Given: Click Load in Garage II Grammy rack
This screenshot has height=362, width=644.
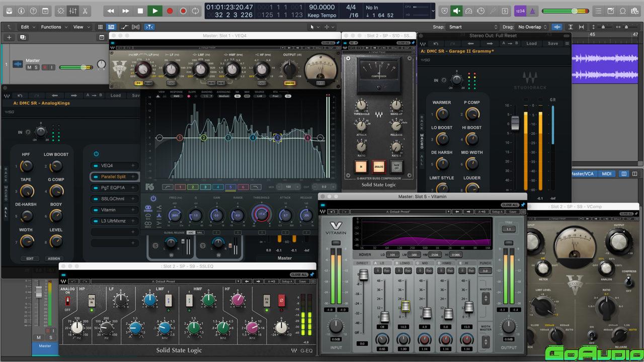Looking at the screenshot, I should click(x=531, y=44).
